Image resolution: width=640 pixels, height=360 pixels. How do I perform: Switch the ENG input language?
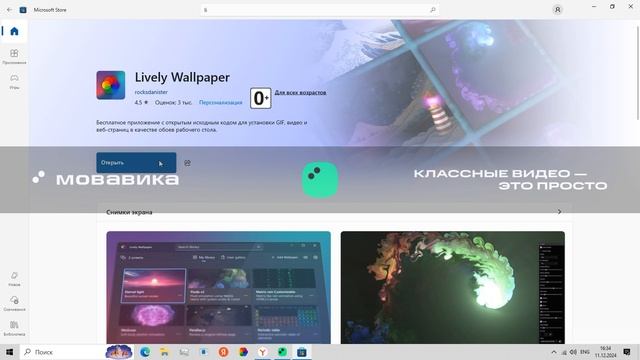(585, 352)
